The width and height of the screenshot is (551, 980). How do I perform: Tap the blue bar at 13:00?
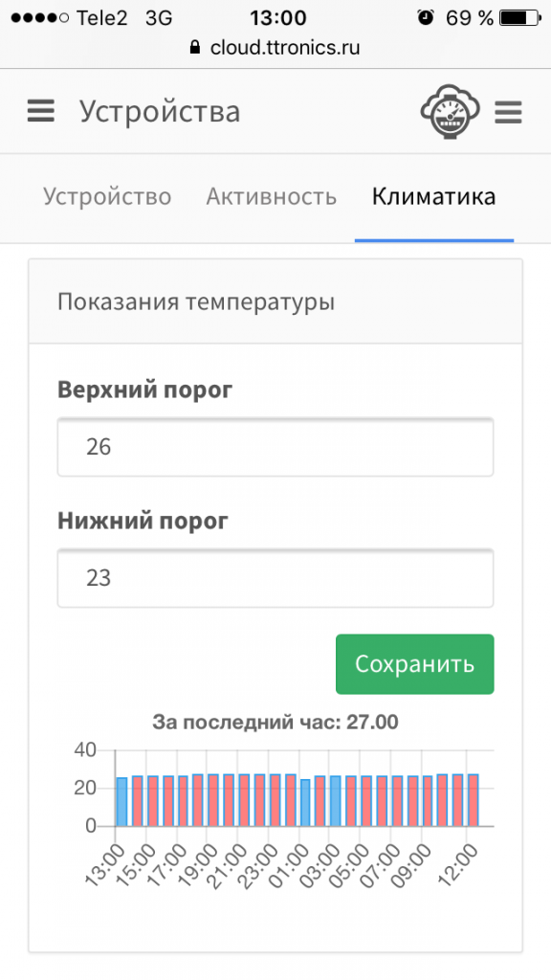coord(121,802)
